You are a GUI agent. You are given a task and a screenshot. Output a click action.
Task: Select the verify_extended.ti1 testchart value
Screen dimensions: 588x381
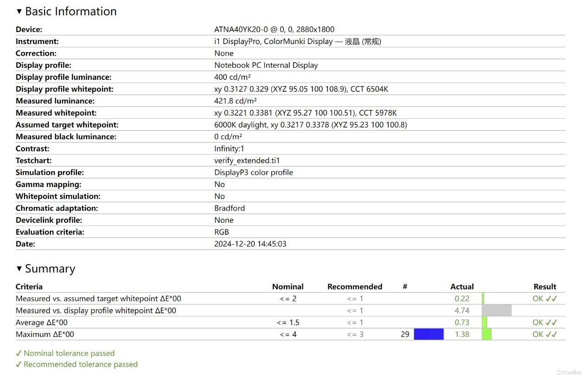pos(247,161)
